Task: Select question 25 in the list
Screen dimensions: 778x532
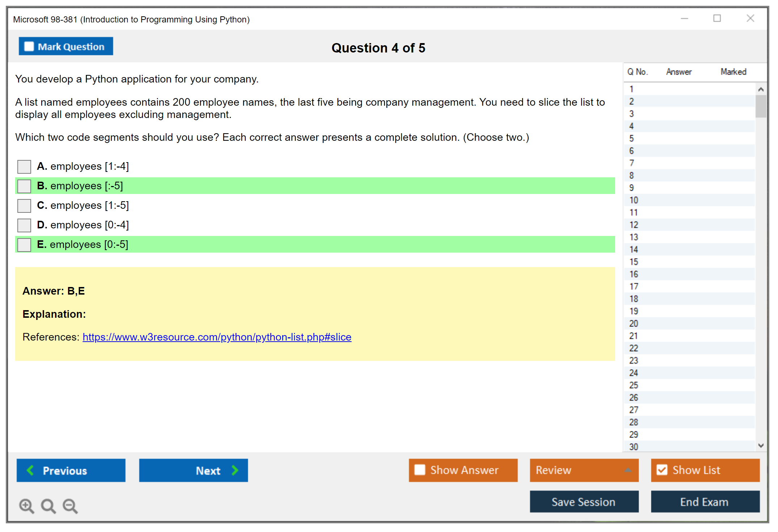Action: tap(634, 385)
